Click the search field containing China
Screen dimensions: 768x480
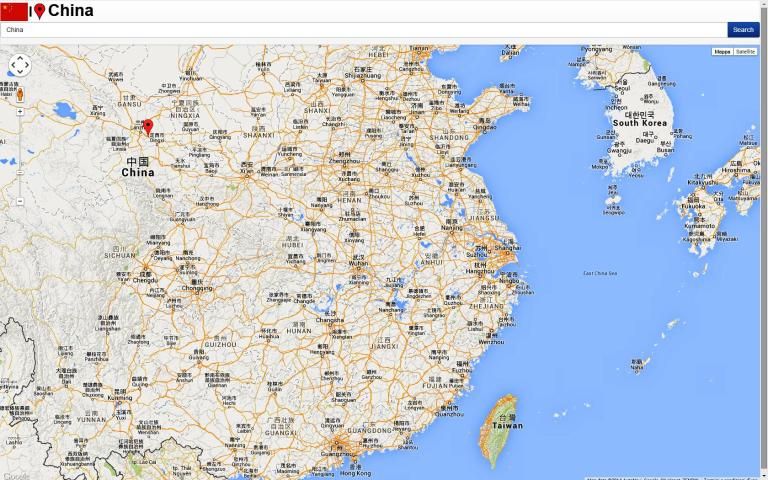click(360, 30)
